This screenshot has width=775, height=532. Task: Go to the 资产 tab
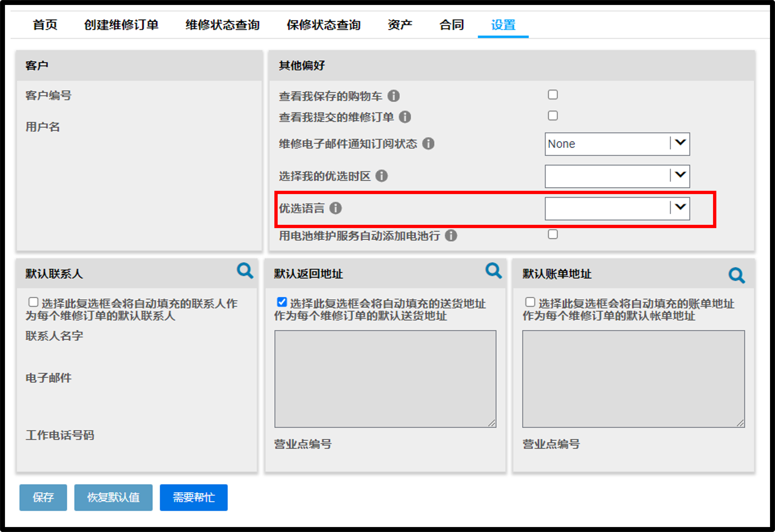[x=400, y=25]
